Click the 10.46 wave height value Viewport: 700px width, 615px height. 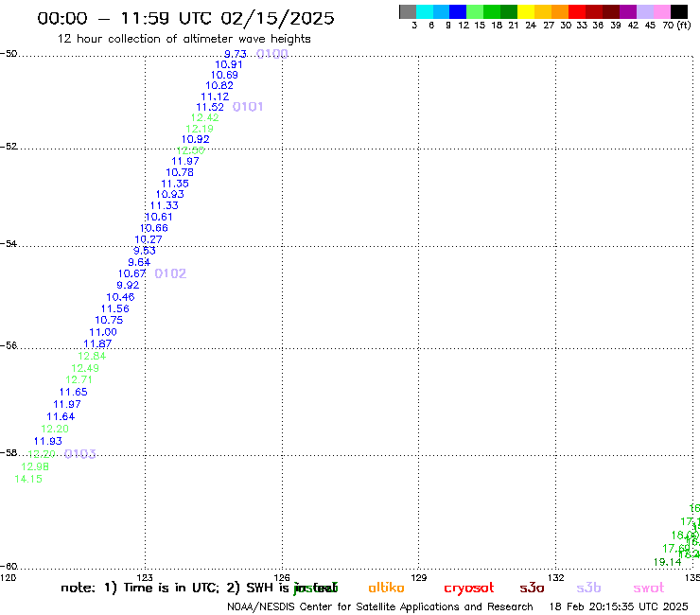(x=120, y=297)
